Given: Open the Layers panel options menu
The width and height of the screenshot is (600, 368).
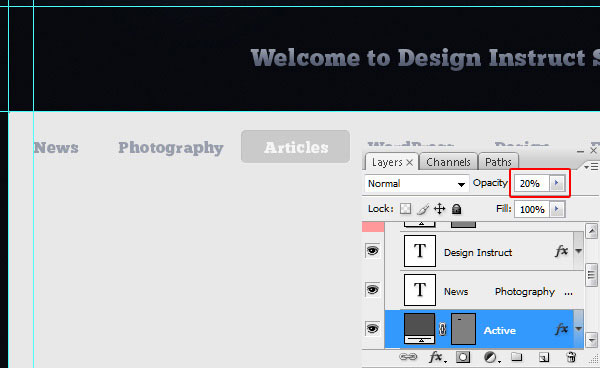Looking at the screenshot, I should pos(591,166).
